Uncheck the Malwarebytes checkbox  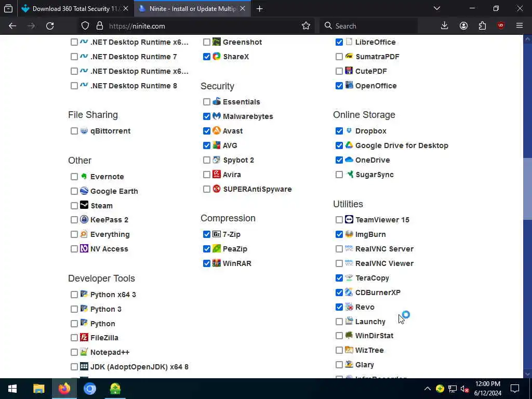(x=207, y=116)
